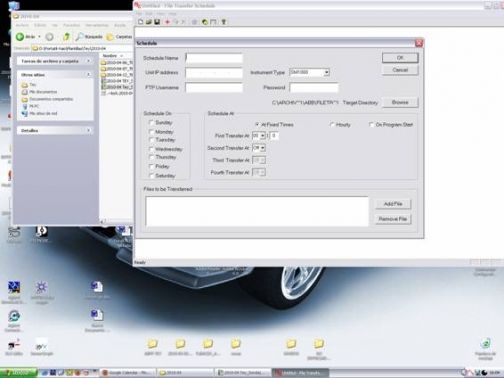
Task: Select the At Fixed Times radio button
Action: pyautogui.click(x=257, y=124)
